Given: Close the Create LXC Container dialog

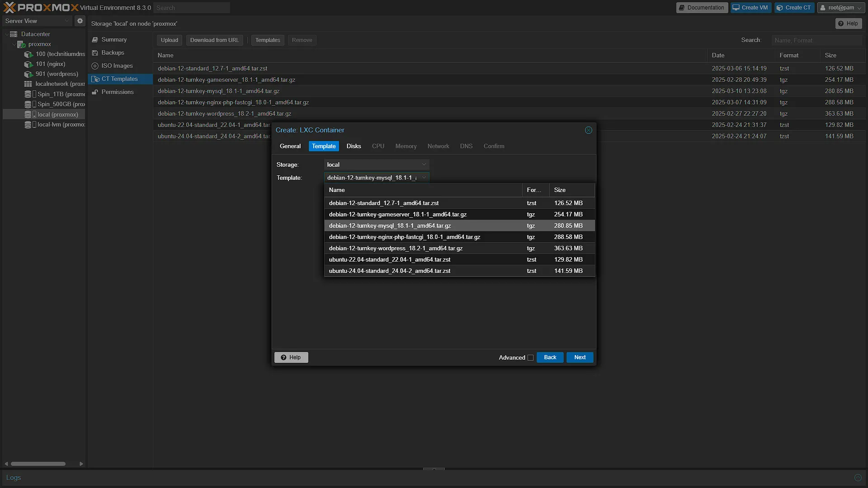Looking at the screenshot, I should point(589,130).
